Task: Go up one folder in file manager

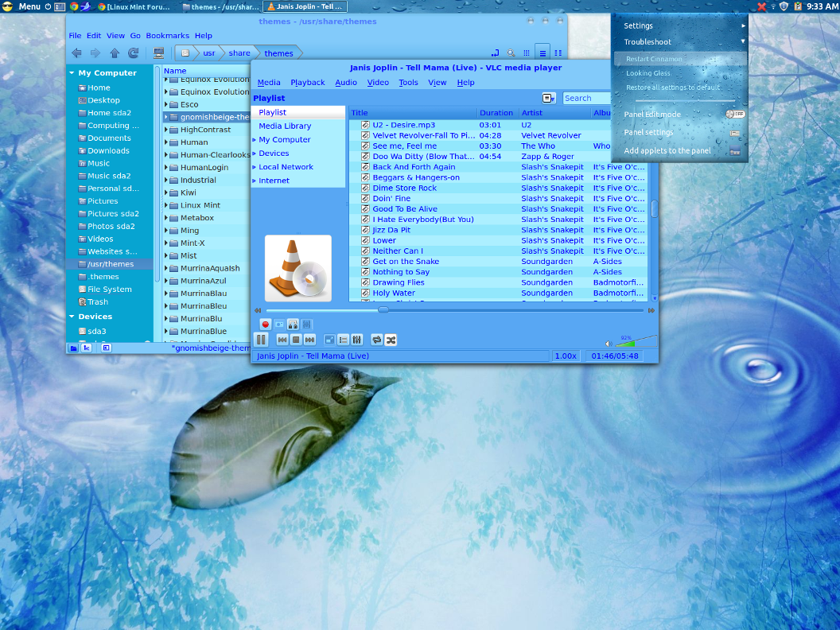Action: [115, 53]
